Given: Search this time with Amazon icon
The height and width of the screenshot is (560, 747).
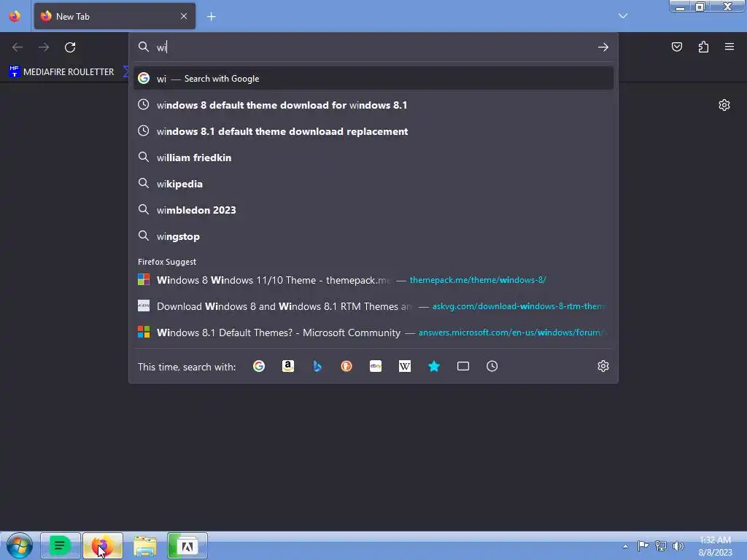Looking at the screenshot, I should 287,366.
